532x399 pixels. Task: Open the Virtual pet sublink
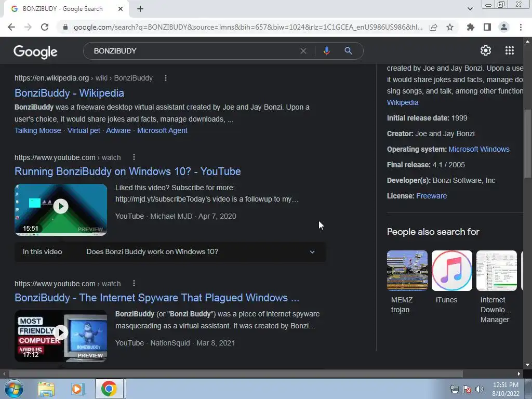pos(84,130)
